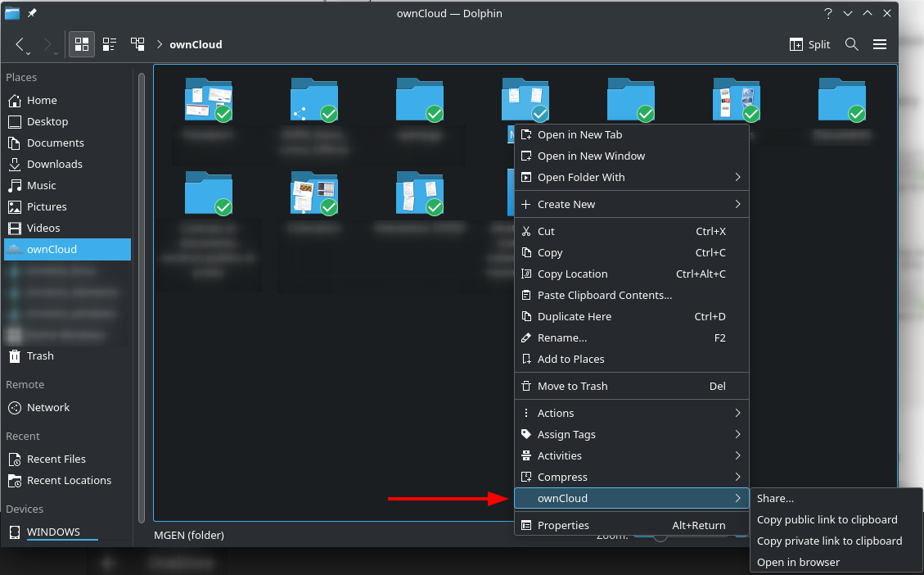
Task: Switch to Compact view mode
Action: point(109,44)
